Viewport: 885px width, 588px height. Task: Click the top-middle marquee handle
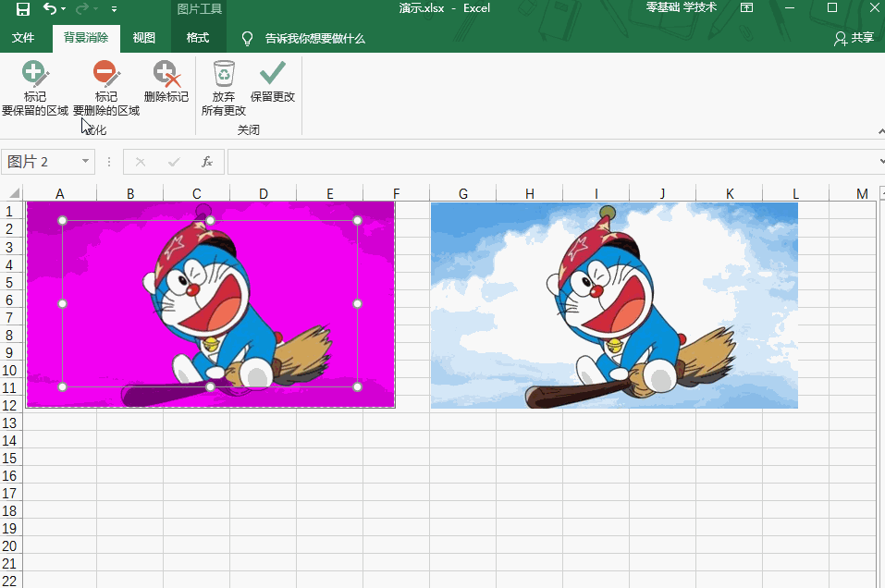[210, 221]
